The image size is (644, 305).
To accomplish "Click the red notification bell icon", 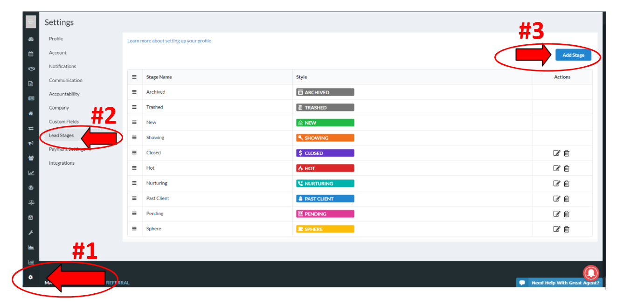I will [x=591, y=272].
